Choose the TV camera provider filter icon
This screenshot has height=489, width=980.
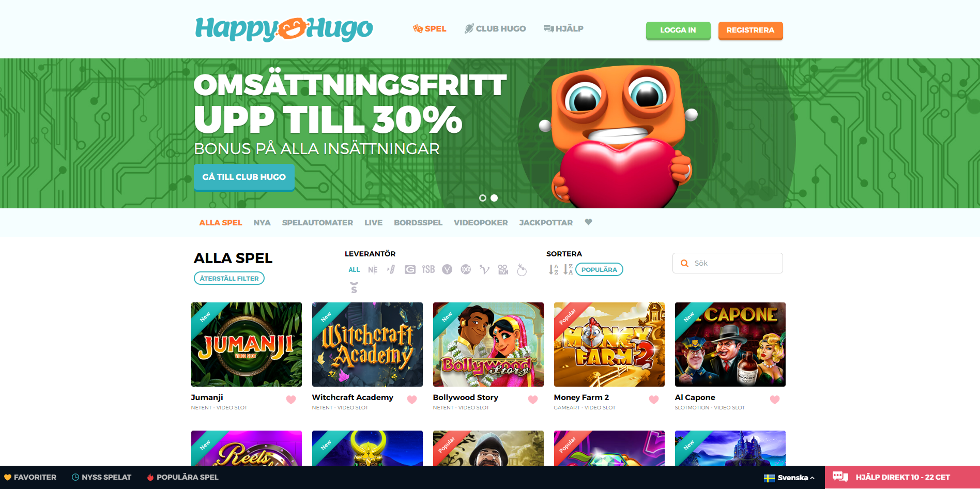pyautogui.click(x=503, y=269)
